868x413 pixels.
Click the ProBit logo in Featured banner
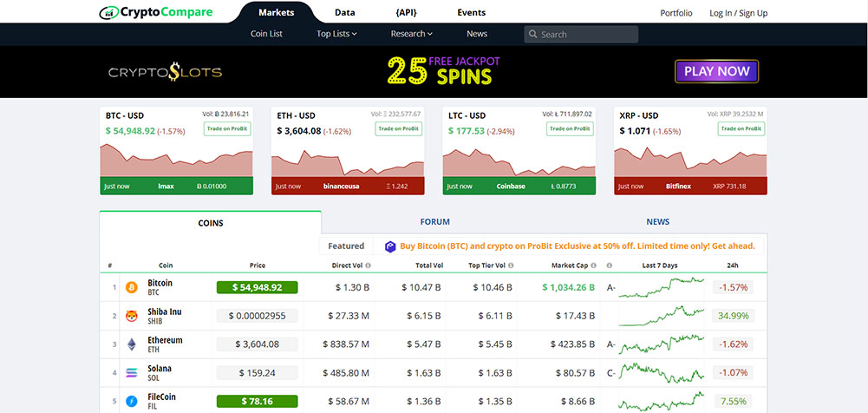[391, 246]
